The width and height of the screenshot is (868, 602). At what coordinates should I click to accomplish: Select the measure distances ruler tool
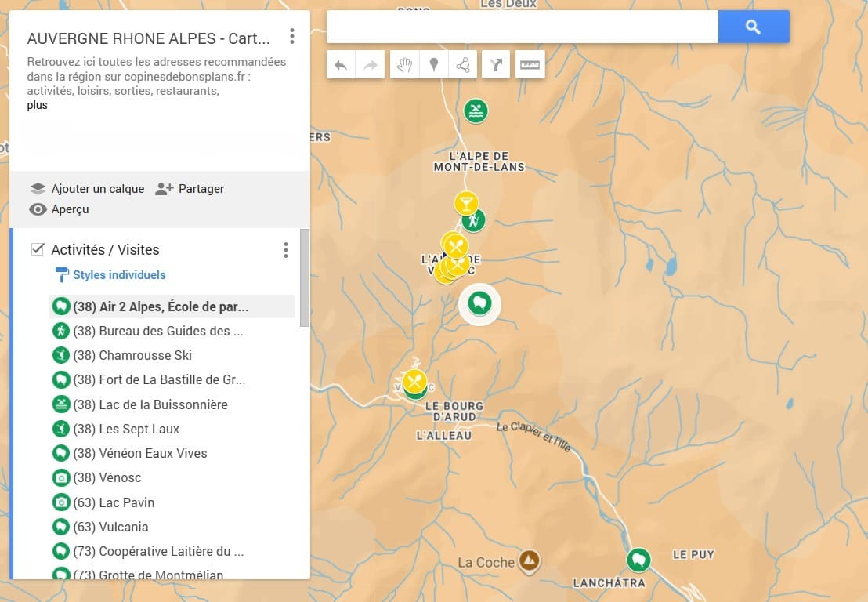click(x=530, y=65)
